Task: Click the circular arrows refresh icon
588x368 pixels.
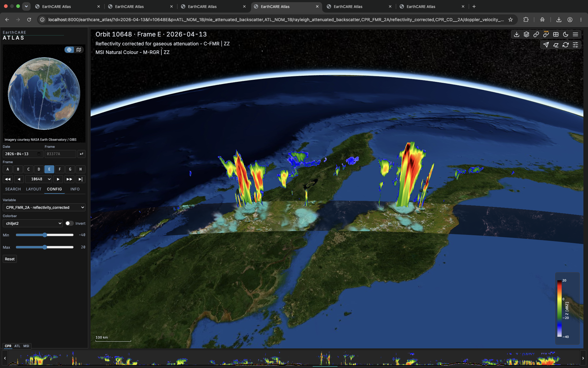Action: coord(566,45)
